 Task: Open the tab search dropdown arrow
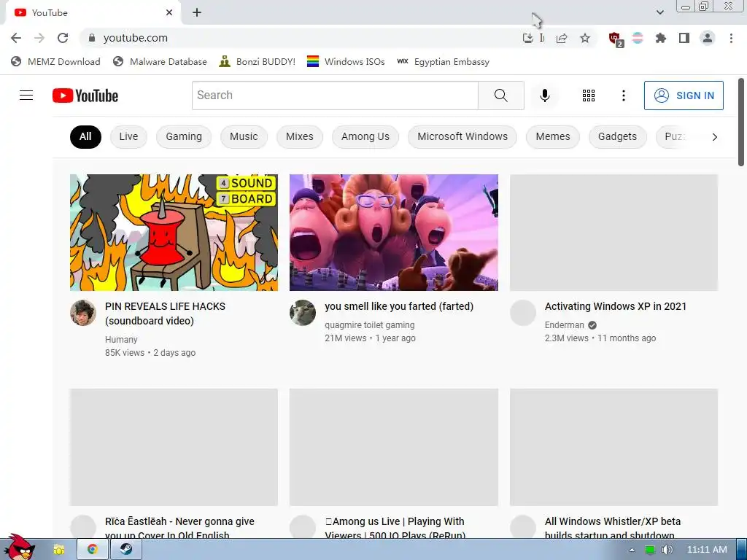tap(659, 12)
